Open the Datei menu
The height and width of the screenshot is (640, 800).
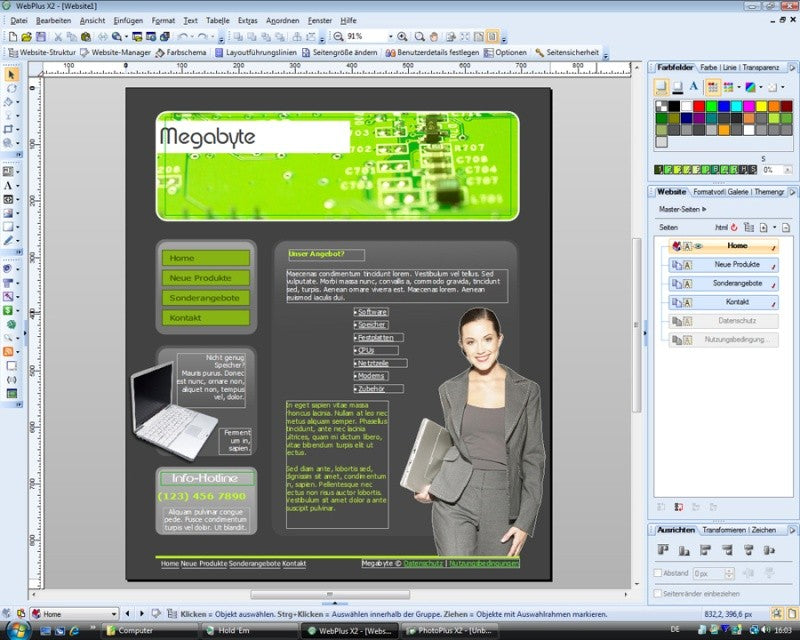(x=19, y=20)
